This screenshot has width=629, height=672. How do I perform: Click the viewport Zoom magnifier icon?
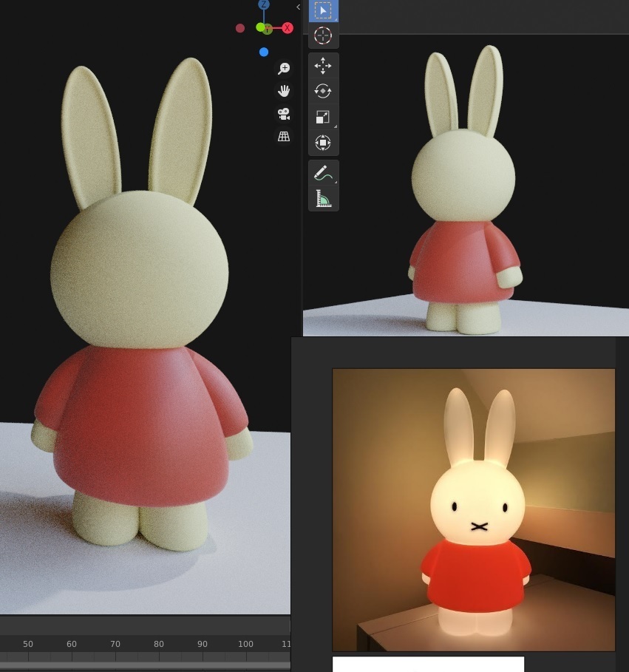[x=283, y=67]
